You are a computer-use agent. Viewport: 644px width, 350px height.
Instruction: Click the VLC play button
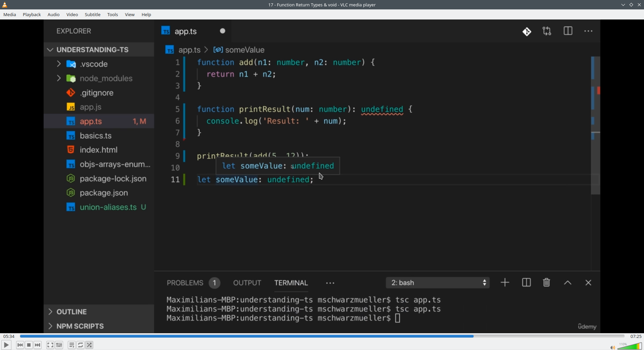pos(6,345)
